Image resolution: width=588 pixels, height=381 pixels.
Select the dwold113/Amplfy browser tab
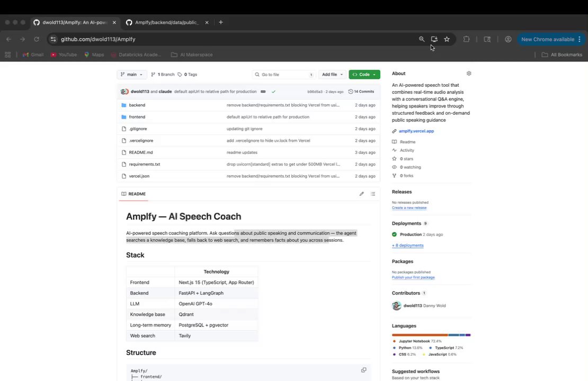(x=75, y=22)
